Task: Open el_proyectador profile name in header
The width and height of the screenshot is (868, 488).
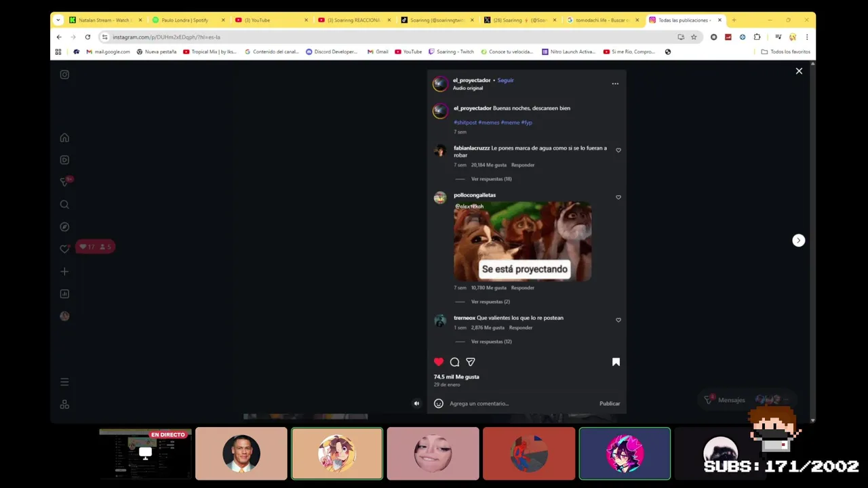Action: 471,80
